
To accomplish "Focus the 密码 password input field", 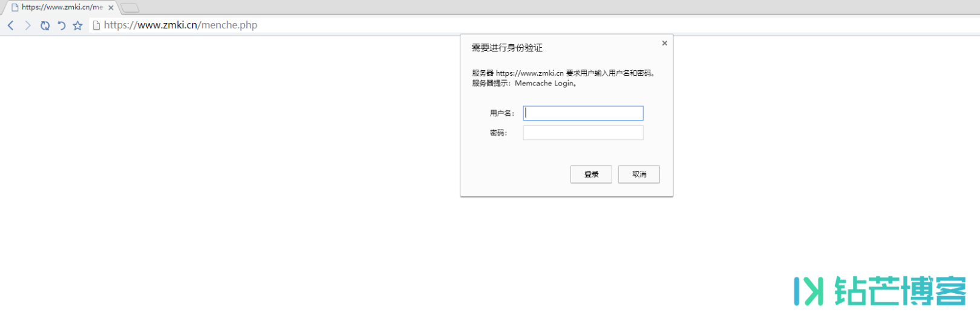I will pos(583,133).
